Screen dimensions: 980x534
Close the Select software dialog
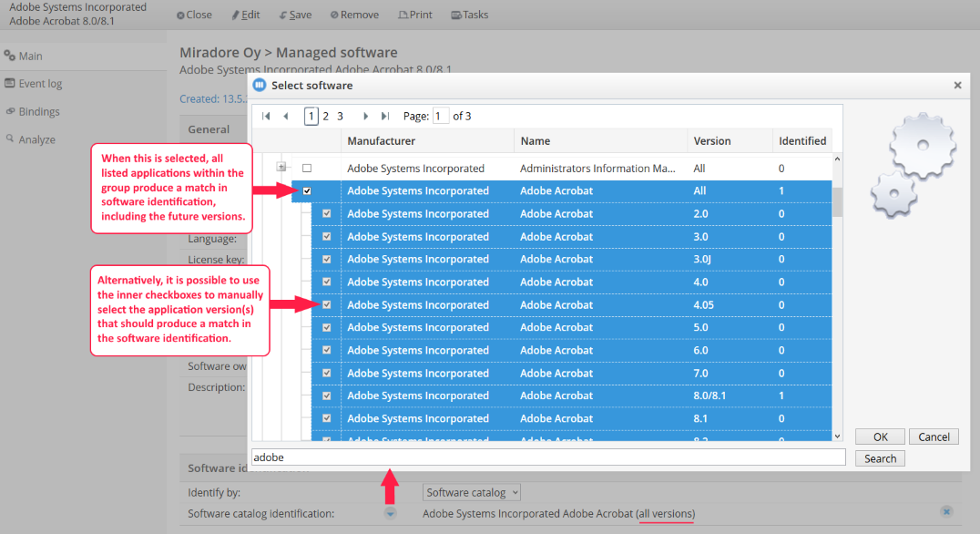[957, 85]
